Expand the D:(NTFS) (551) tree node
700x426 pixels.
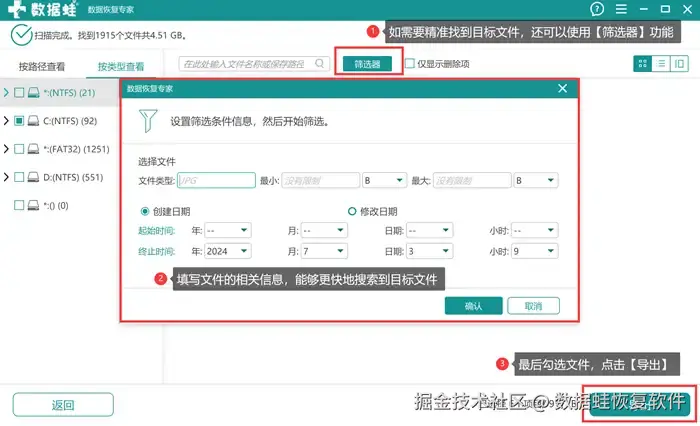point(6,177)
